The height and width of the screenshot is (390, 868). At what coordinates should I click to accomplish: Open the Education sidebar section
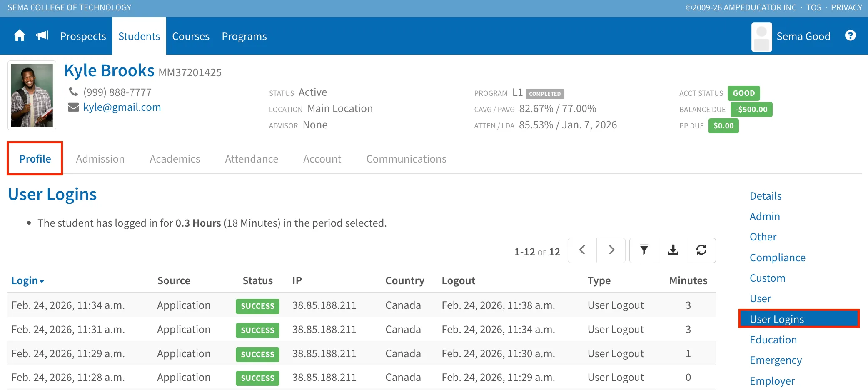[x=773, y=340]
